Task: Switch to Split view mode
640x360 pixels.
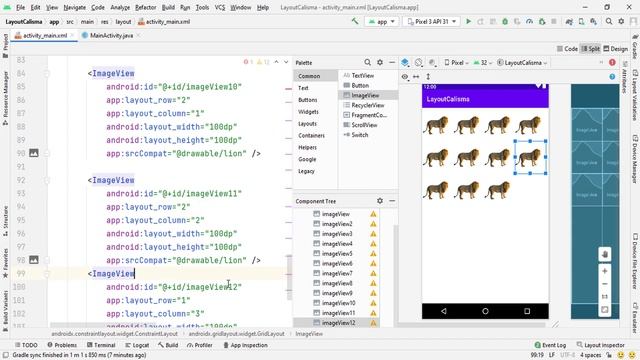Action: 591,49
